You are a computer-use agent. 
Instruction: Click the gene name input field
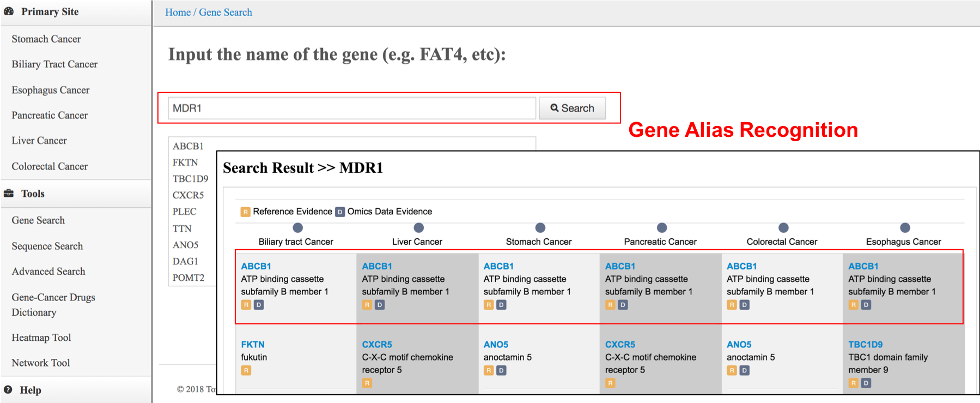(x=352, y=108)
